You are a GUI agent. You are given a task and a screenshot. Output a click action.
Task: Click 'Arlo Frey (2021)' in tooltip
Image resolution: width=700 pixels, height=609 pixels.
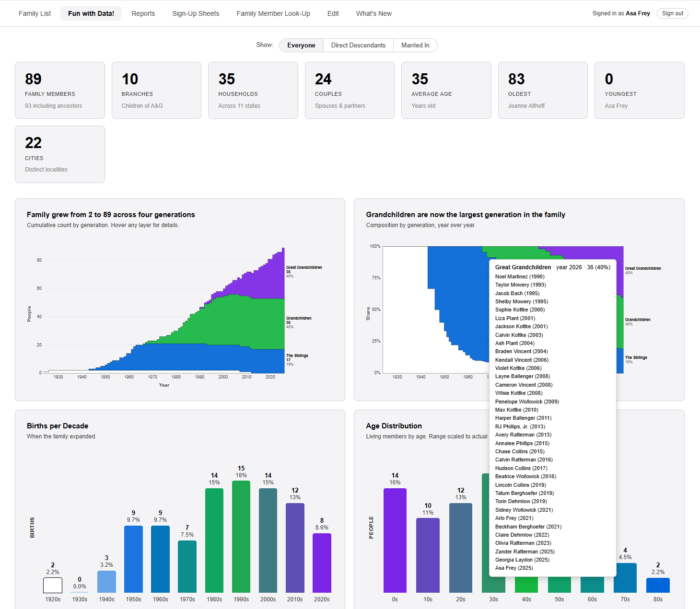pos(514,518)
